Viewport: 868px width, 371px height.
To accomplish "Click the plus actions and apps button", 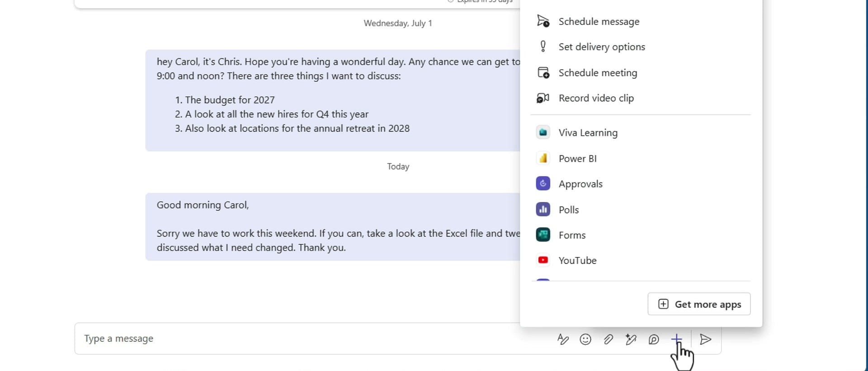I will pos(676,339).
